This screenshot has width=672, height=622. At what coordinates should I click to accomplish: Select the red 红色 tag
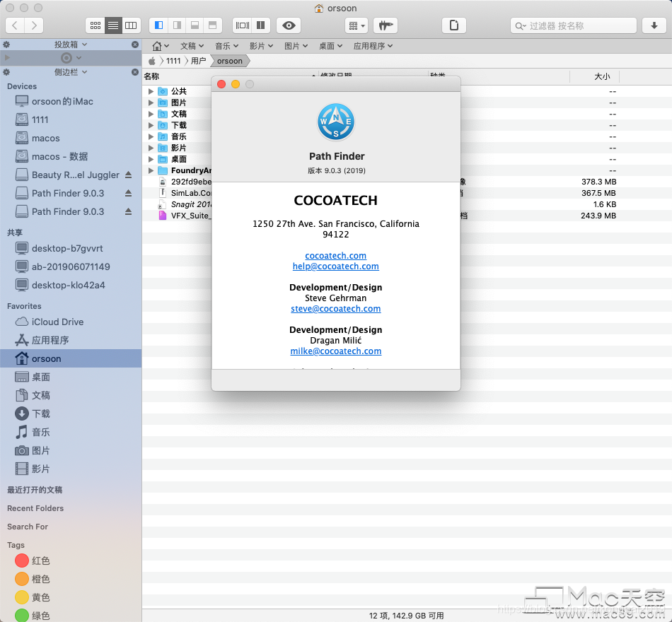tap(71, 561)
